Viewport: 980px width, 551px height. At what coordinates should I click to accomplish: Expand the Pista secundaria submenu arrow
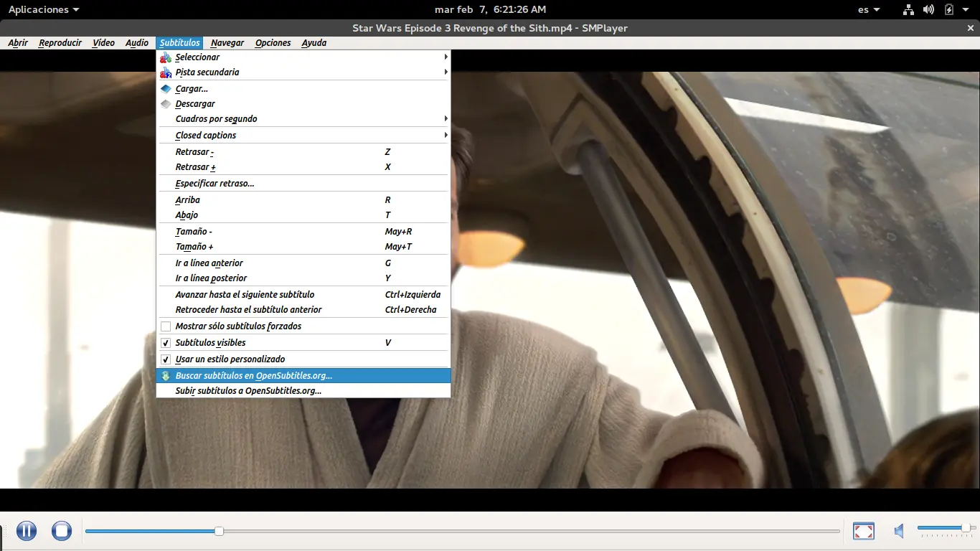pos(446,72)
